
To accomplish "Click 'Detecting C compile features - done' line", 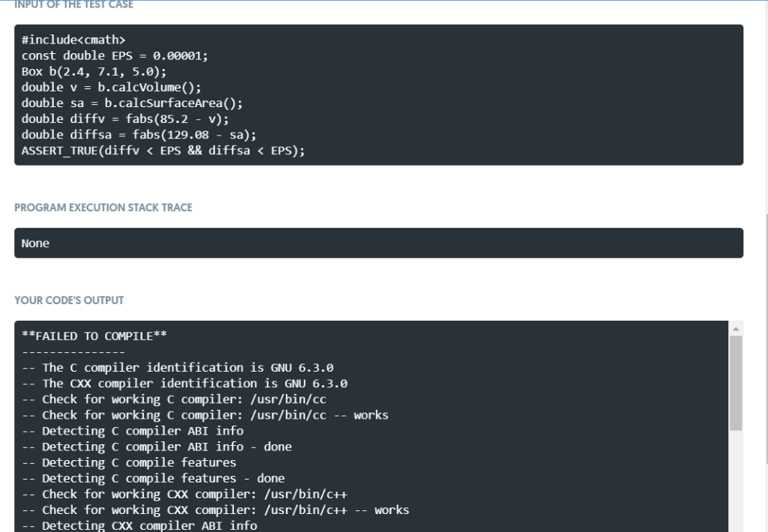I will [x=153, y=478].
